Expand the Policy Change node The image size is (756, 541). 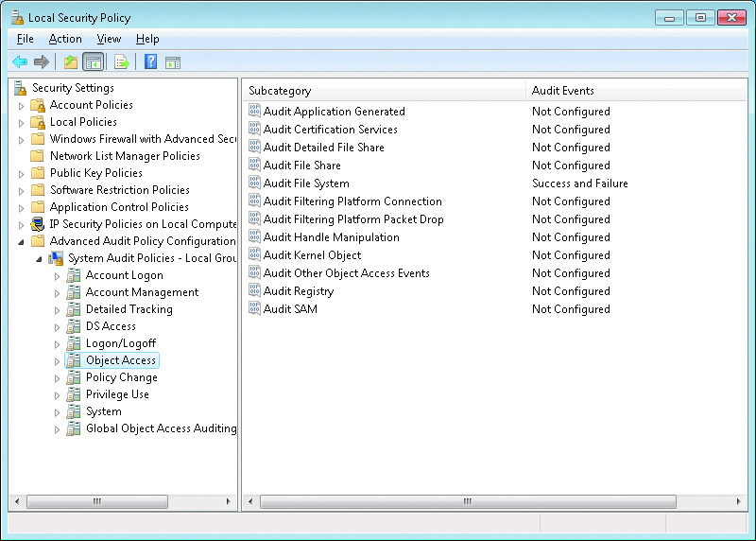(57, 378)
